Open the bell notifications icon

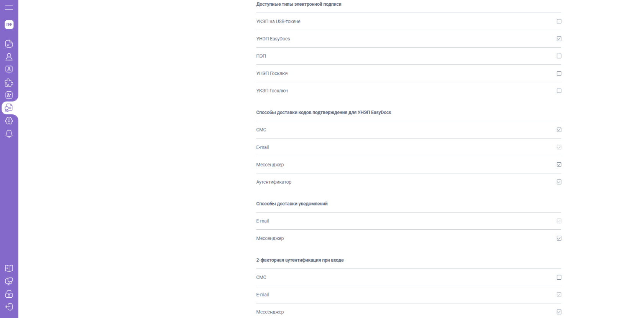(9, 133)
